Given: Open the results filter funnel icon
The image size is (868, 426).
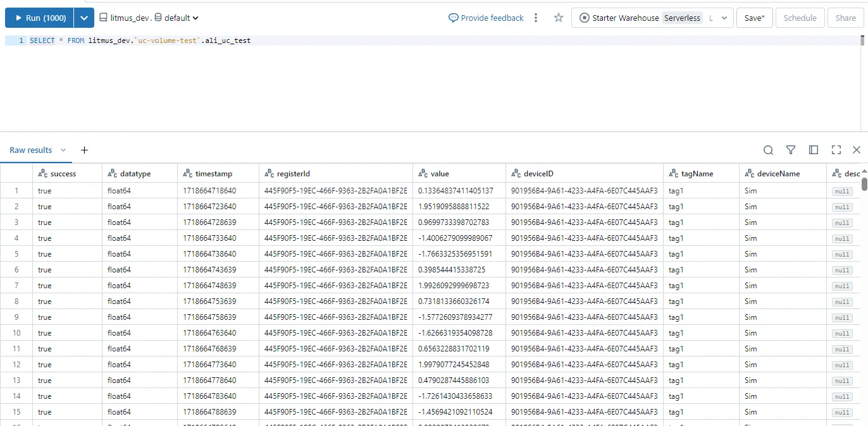Looking at the screenshot, I should pyautogui.click(x=791, y=150).
